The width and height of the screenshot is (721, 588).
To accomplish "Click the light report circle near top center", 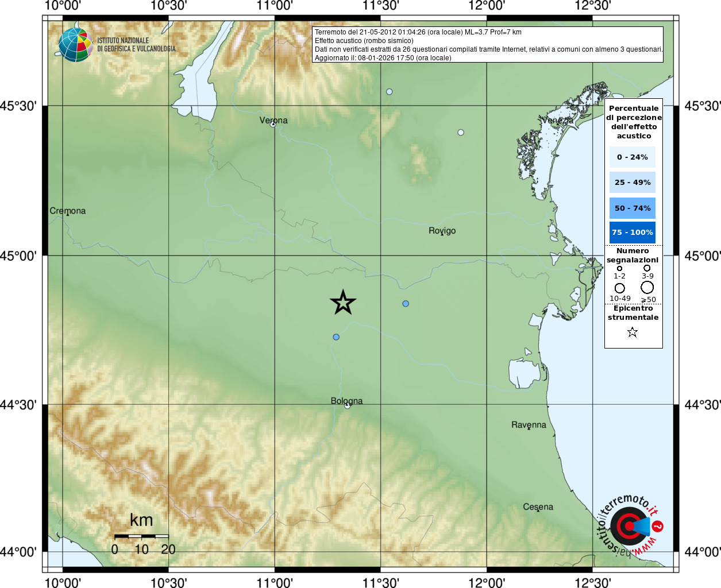I will coord(390,92).
